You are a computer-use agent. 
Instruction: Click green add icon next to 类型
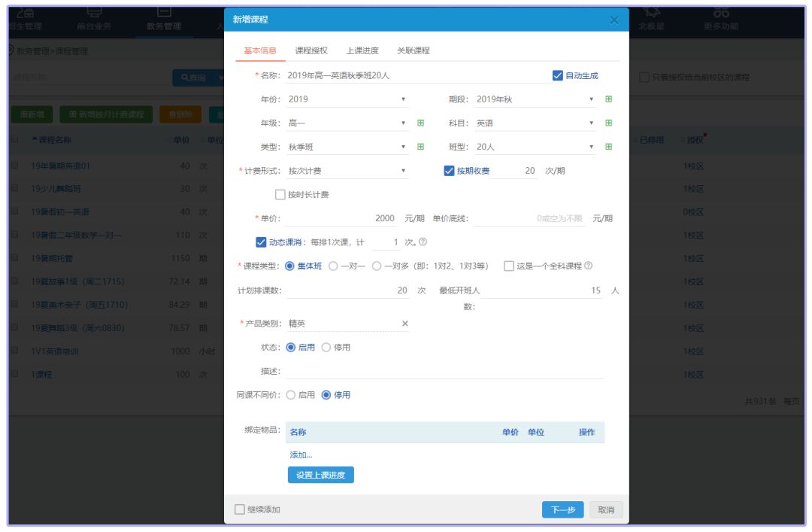[x=420, y=147]
